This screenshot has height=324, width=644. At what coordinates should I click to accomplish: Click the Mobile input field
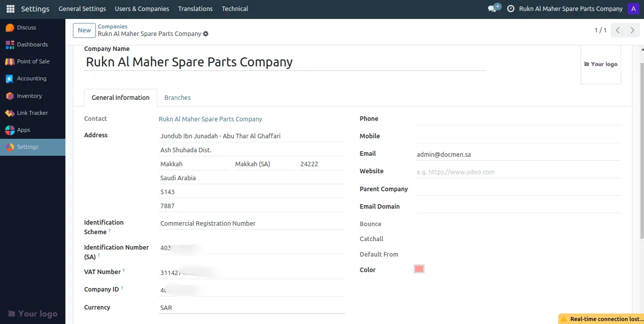(518, 136)
